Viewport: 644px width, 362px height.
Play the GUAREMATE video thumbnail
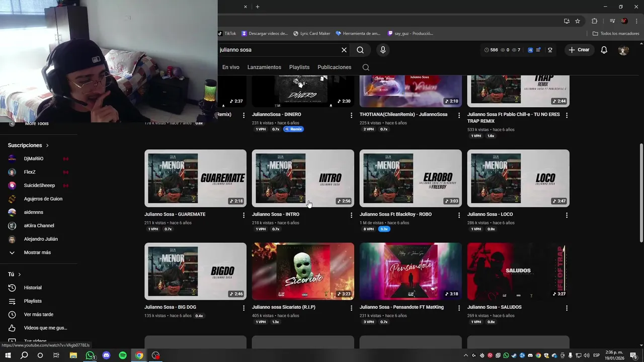point(195,178)
